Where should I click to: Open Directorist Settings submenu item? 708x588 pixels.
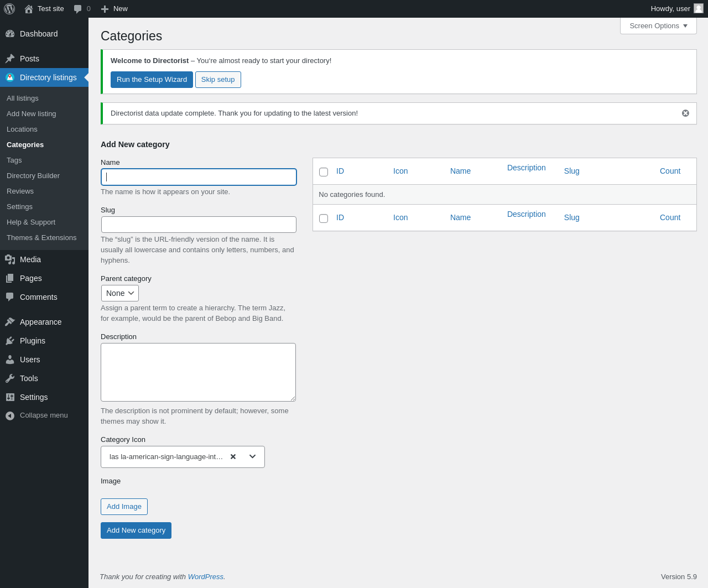[19, 207]
